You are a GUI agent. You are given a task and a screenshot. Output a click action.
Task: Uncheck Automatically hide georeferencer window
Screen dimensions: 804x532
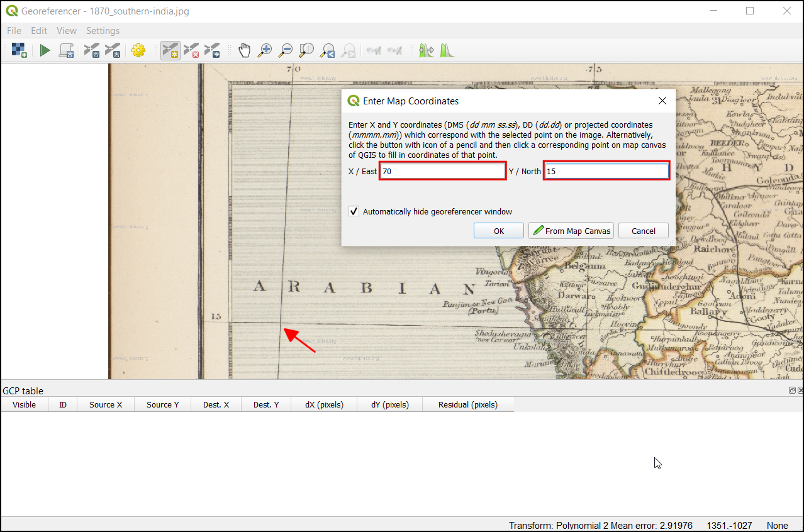354,212
